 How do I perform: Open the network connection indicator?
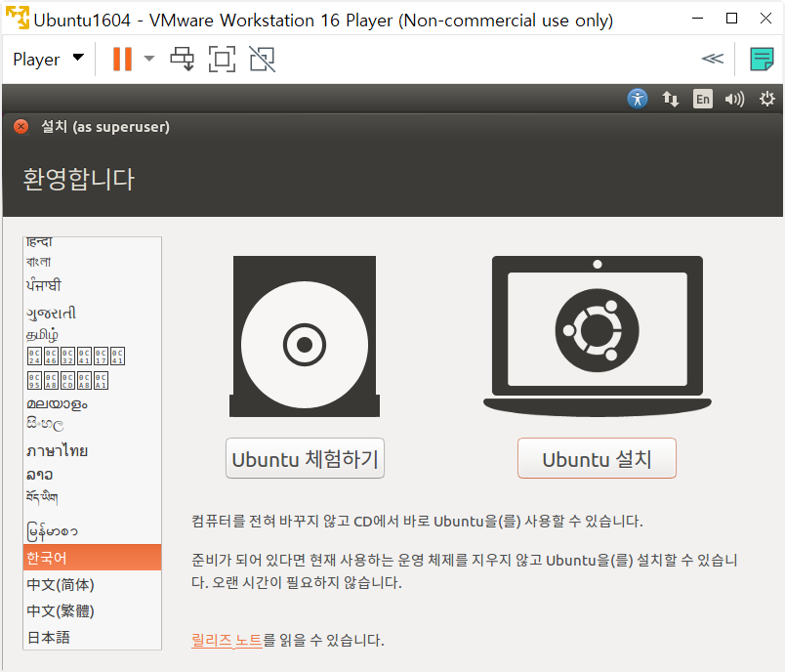[671, 99]
